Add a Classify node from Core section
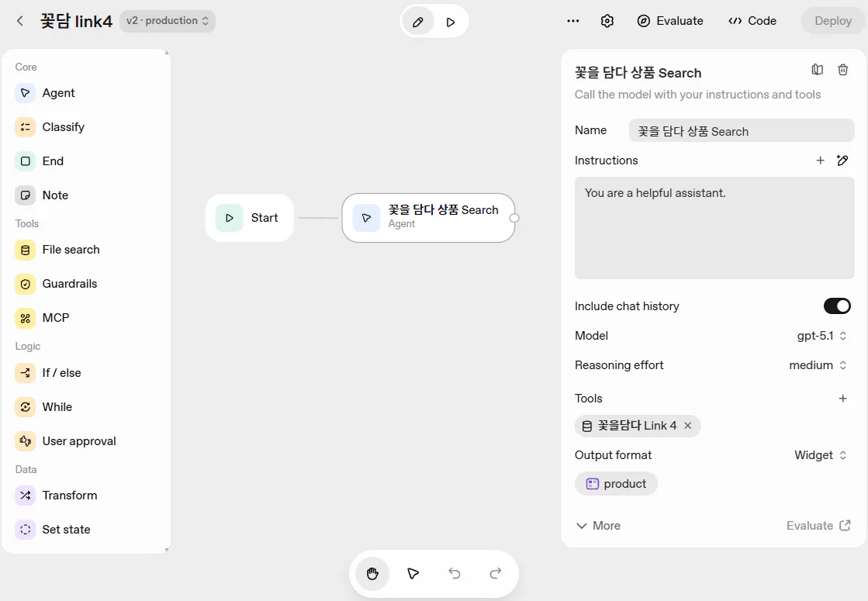 coord(62,126)
